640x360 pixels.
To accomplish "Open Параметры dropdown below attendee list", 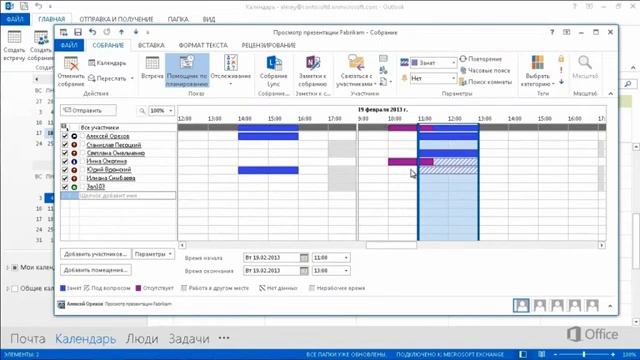I will click(x=153, y=254).
